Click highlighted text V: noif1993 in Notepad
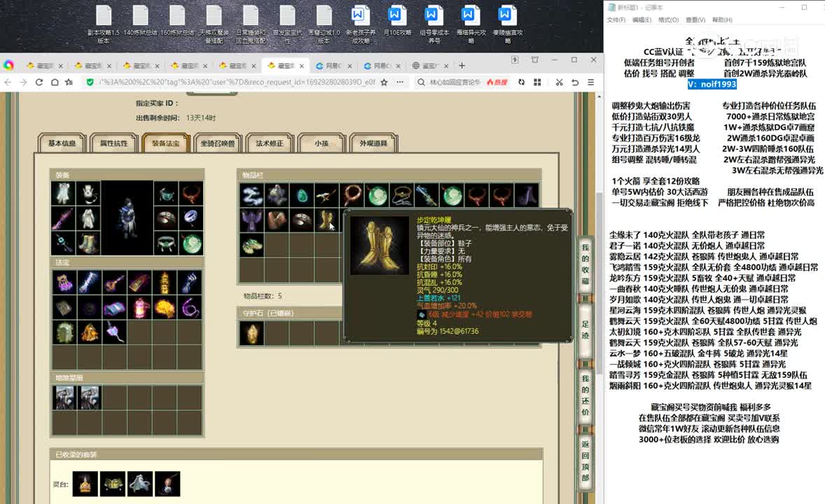The width and height of the screenshot is (825, 504). click(712, 84)
